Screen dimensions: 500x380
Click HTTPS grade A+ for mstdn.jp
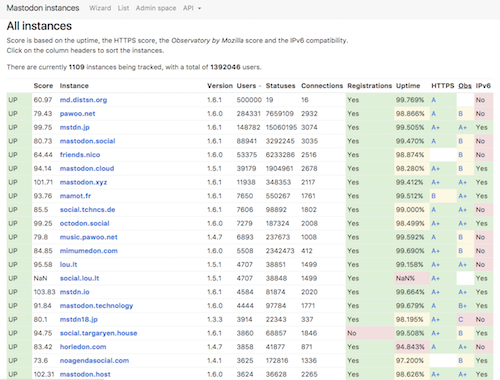435,127
